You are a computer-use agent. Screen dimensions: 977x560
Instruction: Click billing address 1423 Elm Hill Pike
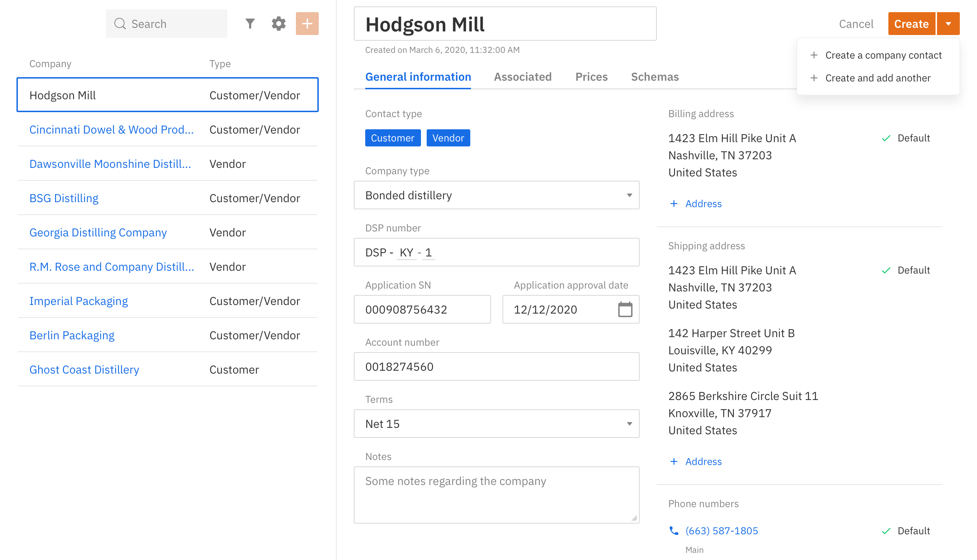(x=732, y=155)
